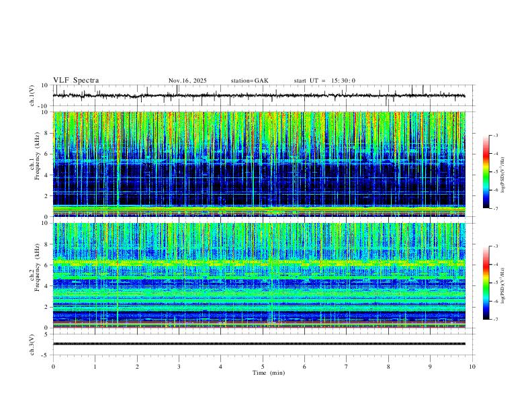Select the "start UT = 15:30:0" text
Screen dimensions: 532x411
tap(324, 81)
